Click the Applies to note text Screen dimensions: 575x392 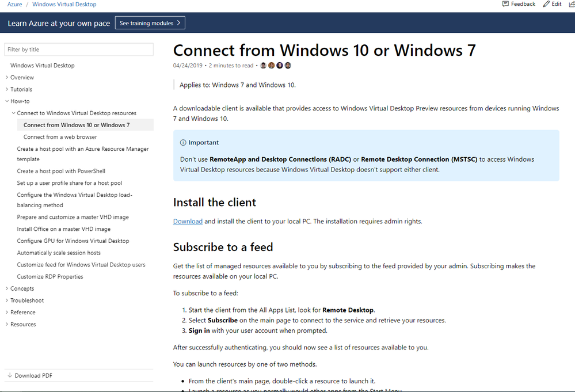pyautogui.click(x=238, y=85)
